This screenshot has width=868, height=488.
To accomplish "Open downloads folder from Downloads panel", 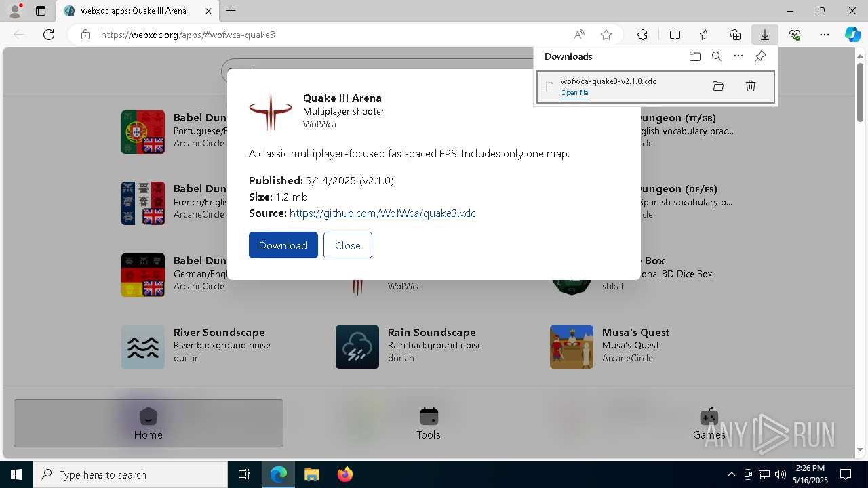I will 694,56.
